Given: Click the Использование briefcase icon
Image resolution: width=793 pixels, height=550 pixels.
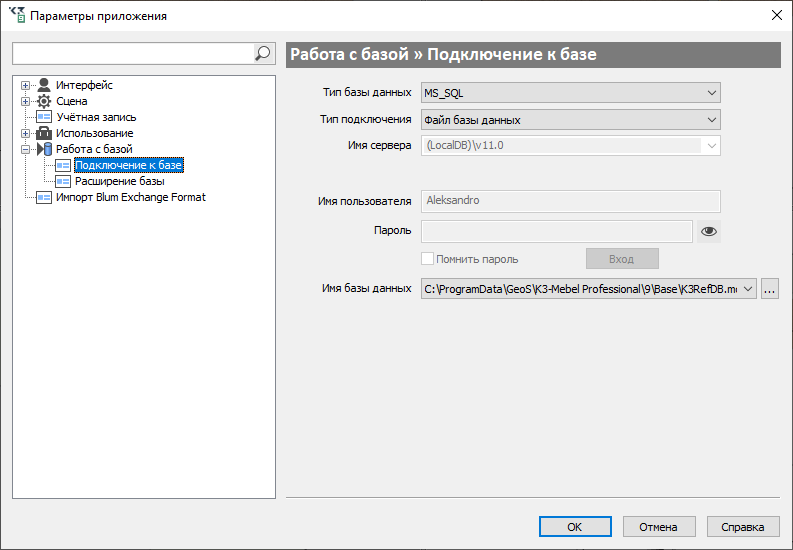Looking at the screenshot, I should 44,133.
